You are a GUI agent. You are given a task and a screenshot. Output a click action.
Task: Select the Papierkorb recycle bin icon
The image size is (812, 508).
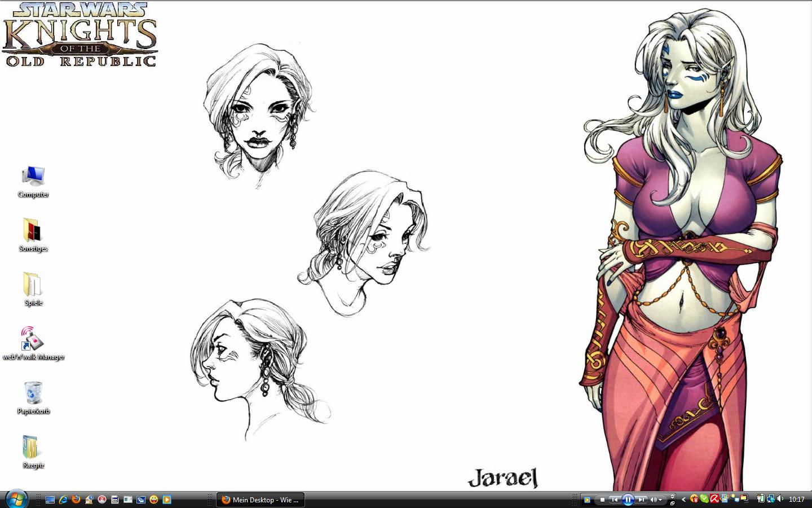[33, 398]
